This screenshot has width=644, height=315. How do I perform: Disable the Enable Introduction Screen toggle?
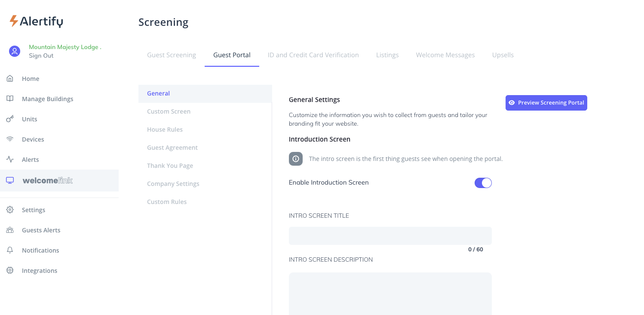point(483,183)
